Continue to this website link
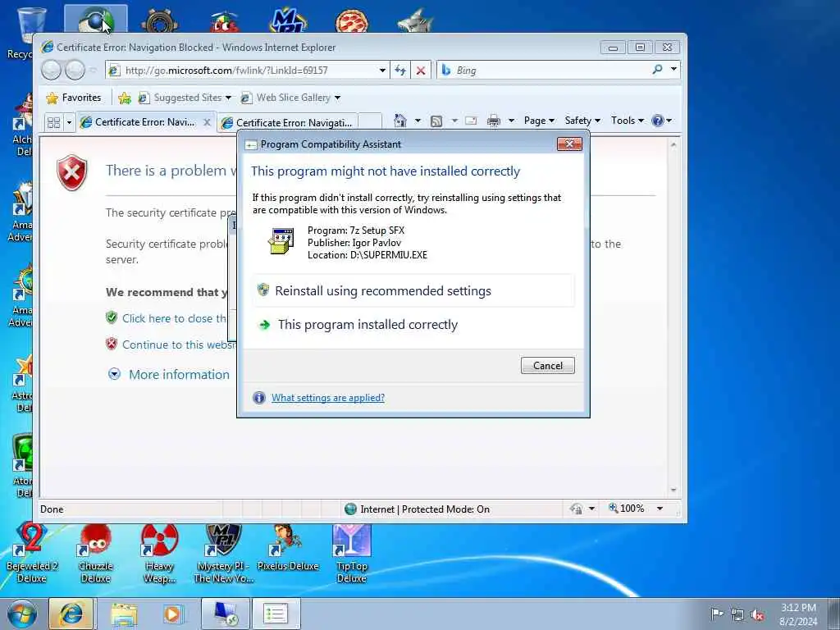The width and height of the screenshot is (840, 630). 178,345
